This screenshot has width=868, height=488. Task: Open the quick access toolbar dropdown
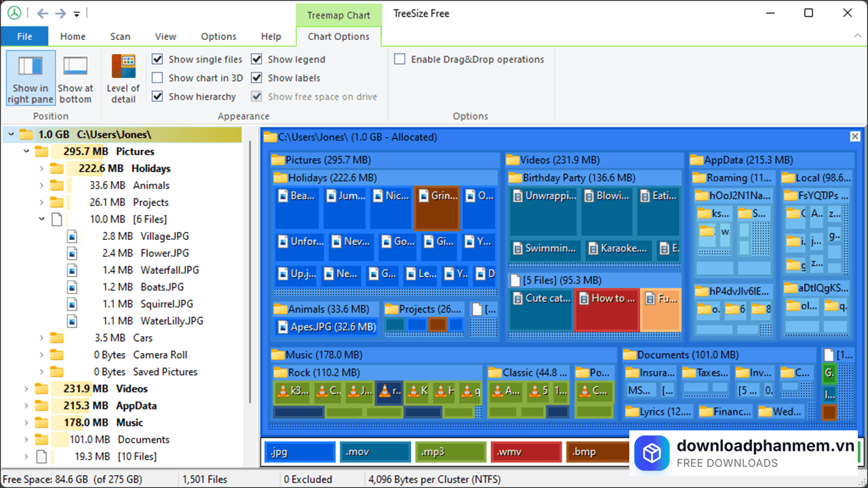click(77, 14)
